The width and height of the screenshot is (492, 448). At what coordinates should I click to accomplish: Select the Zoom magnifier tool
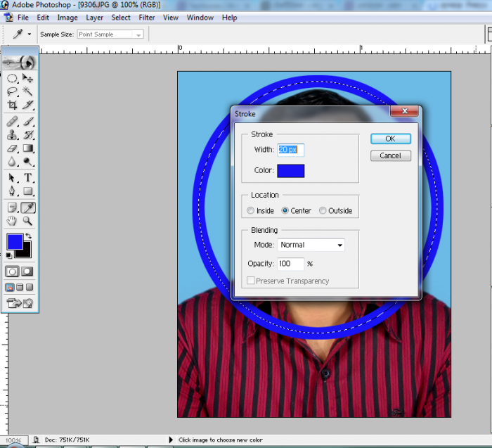point(28,221)
